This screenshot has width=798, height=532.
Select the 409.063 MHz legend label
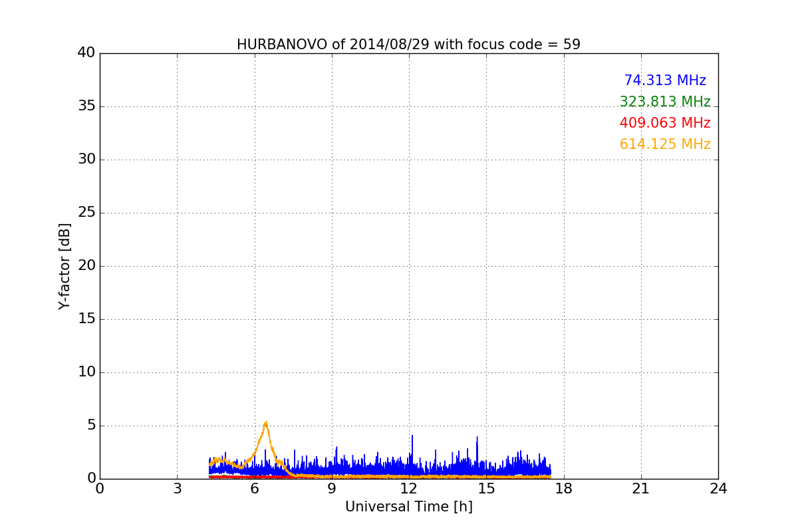click(x=665, y=123)
